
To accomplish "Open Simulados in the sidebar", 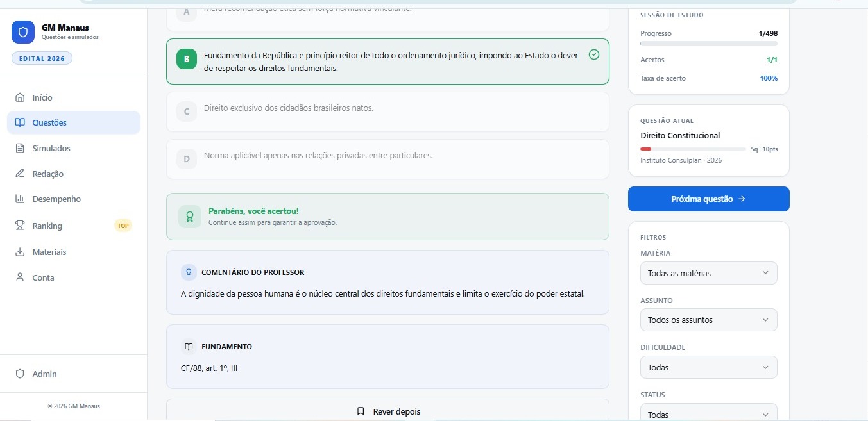I will (74, 148).
